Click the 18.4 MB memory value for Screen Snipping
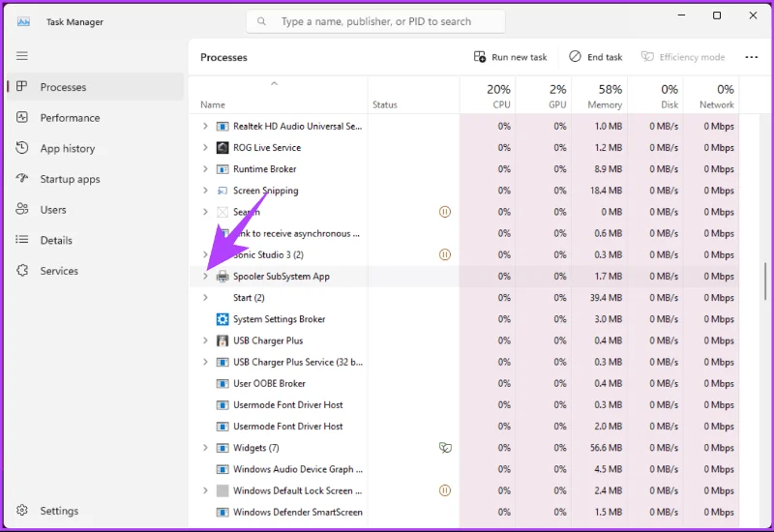Viewport: 774px width, 532px height. pos(606,191)
